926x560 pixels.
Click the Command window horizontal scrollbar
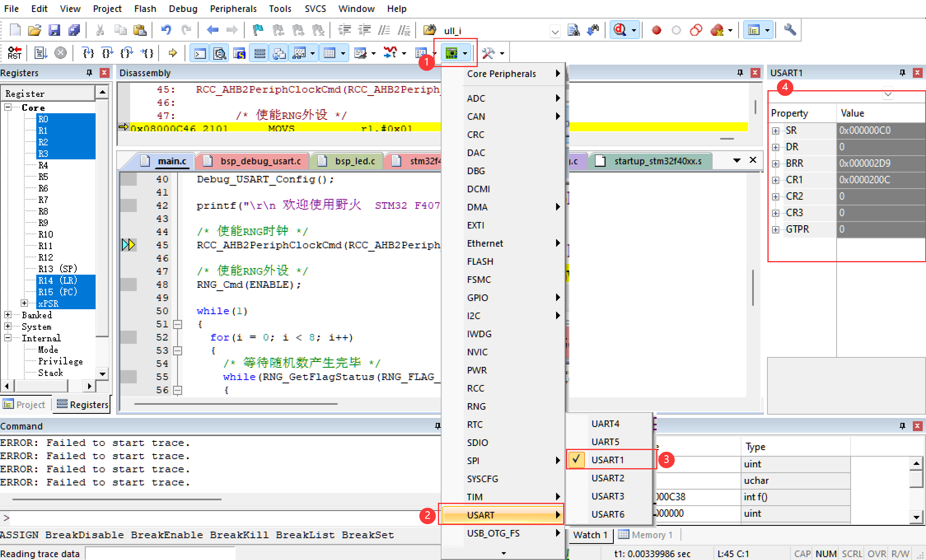click(117, 499)
